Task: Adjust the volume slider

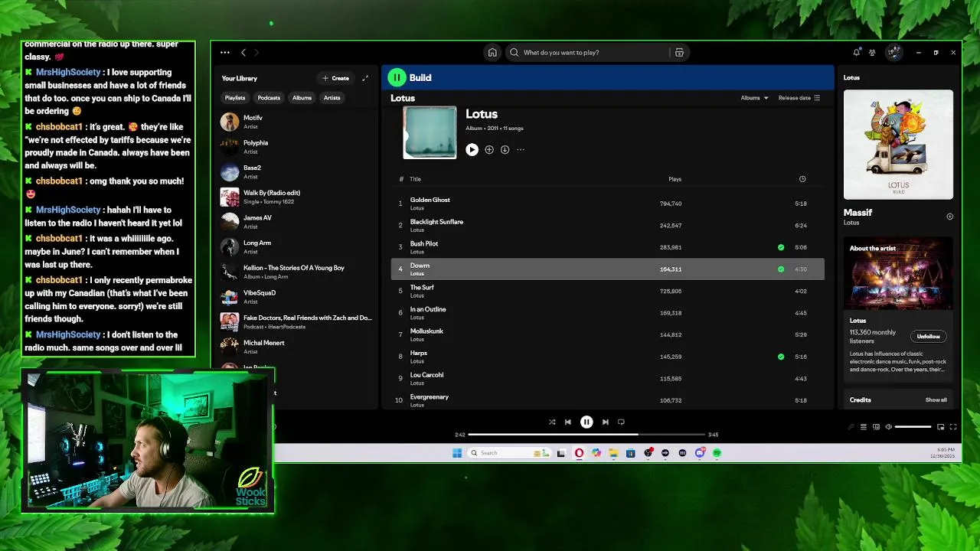Action: 913,427
